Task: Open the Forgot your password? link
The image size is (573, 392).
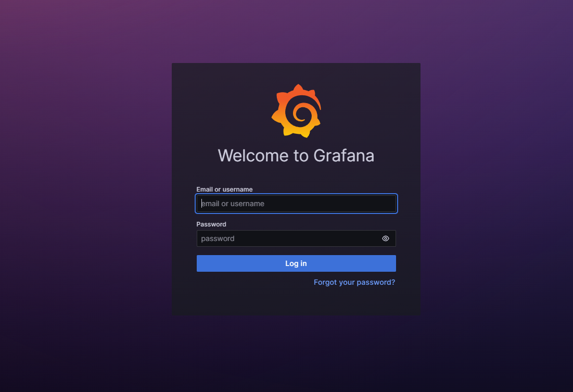Action: tap(354, 282)
